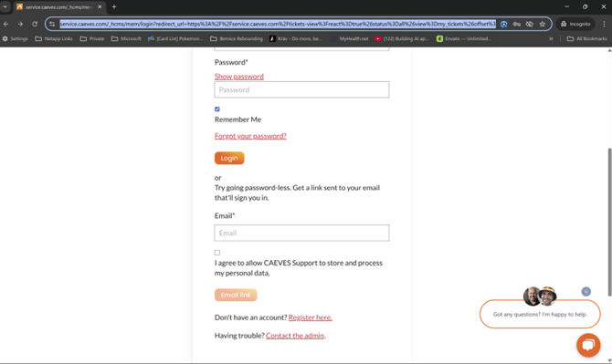Follow the Forgot your password link
This screenshot has width=612, height=364.
click(x=250, y=136)
